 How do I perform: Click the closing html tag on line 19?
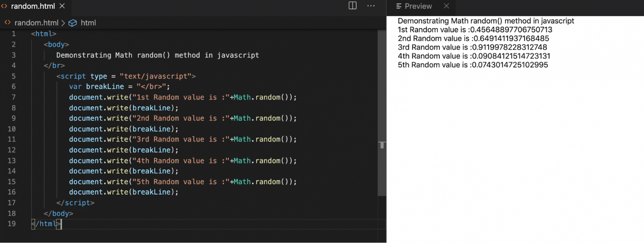(46, 224)
